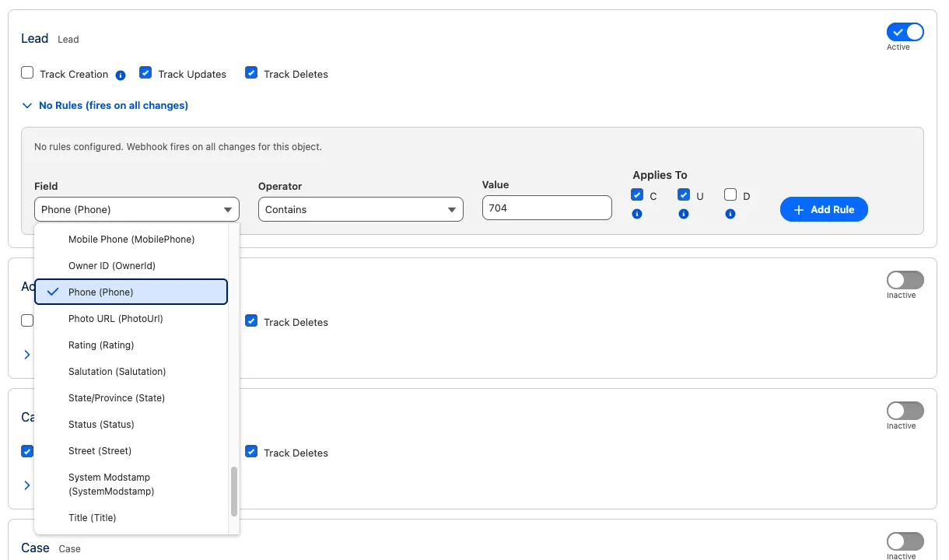
Task: Select Status (Status) option
Action: coord(131,425)
